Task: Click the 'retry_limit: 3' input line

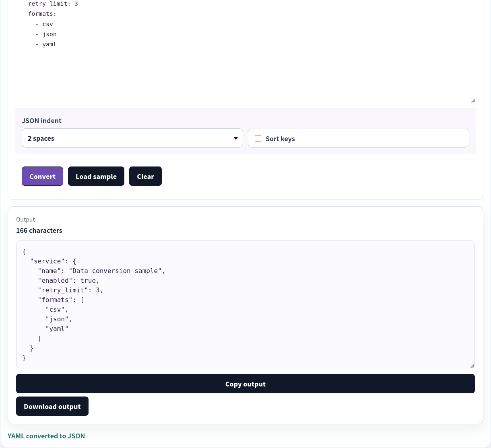Action: (53, 4)
